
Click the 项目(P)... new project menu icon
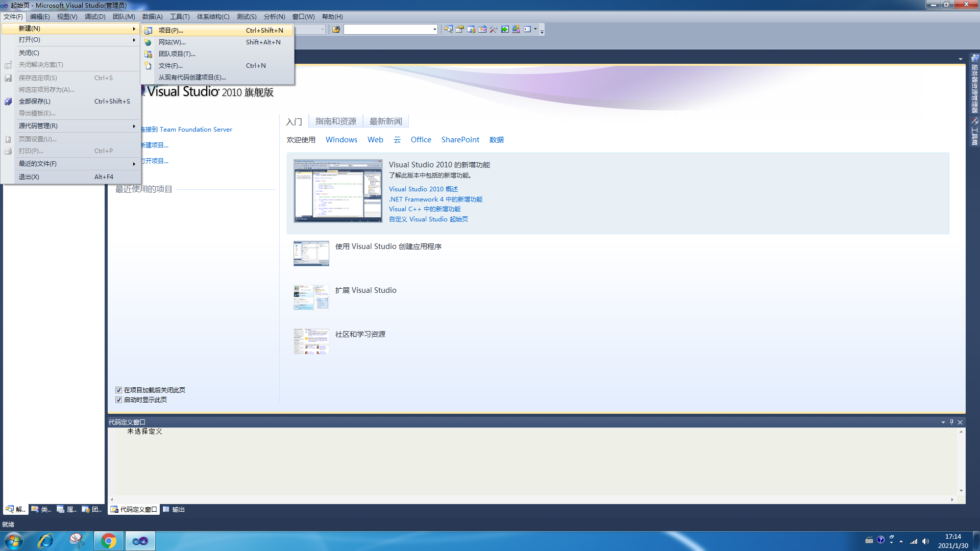point(148,31)
